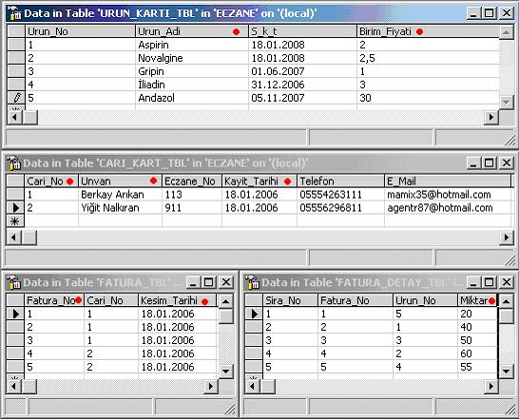
Task: Select the pencil edit row marker for Andazol
Action: (16, 98)
